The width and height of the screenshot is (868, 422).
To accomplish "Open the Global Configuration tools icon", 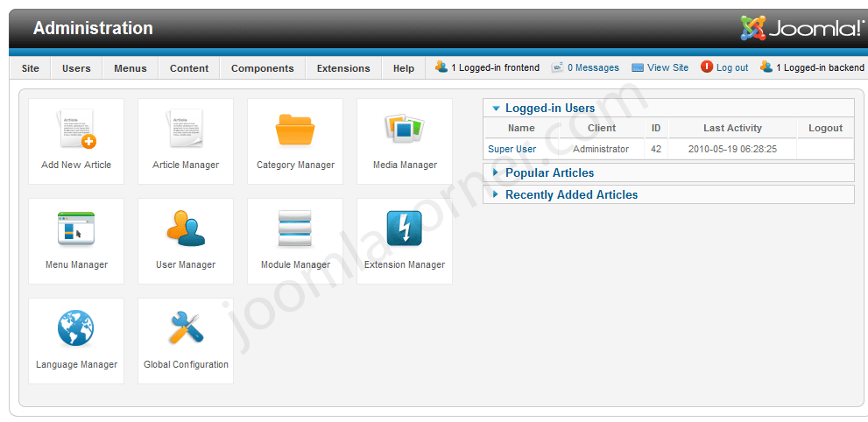I will click(x=186, y=330).
